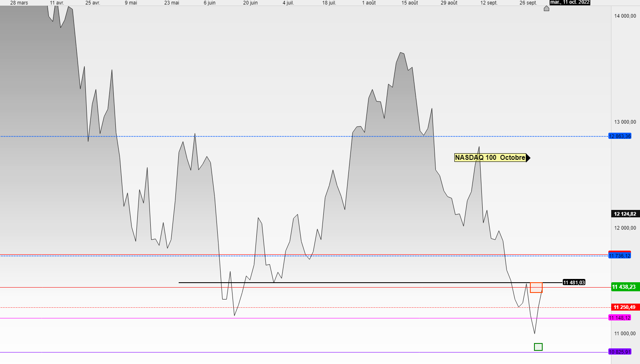Select the red 11 250,49 price tag

click(625, 307)
